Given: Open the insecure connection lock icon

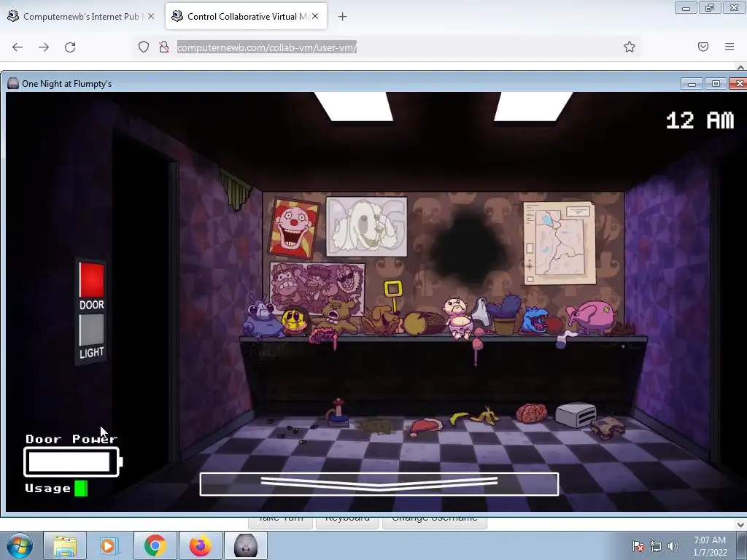Looking at the screenshot, I should [x=164, y=47].
